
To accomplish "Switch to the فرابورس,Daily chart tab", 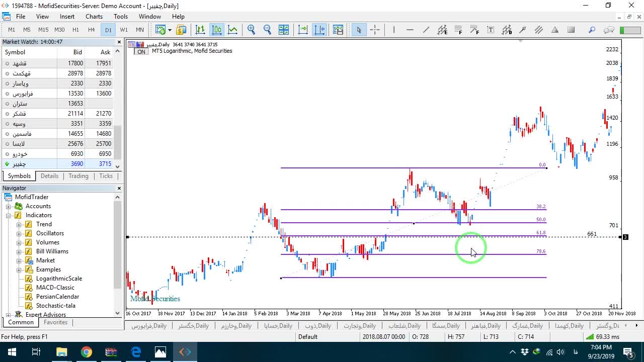I will [149, 326].
